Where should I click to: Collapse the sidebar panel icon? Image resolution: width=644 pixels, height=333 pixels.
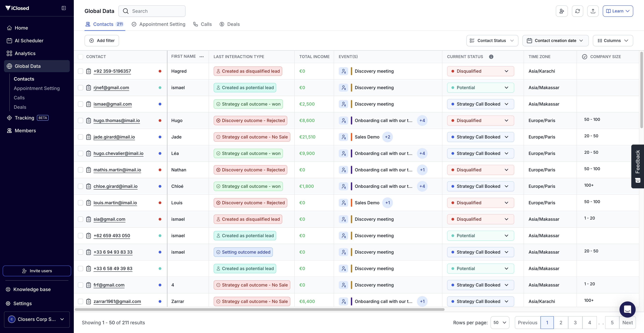coord(64,8)
